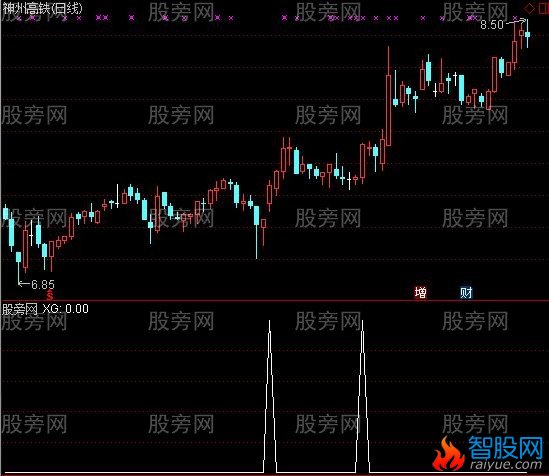Click the 6.85 low price label
The image size is (549, 476).
(43, 284)
